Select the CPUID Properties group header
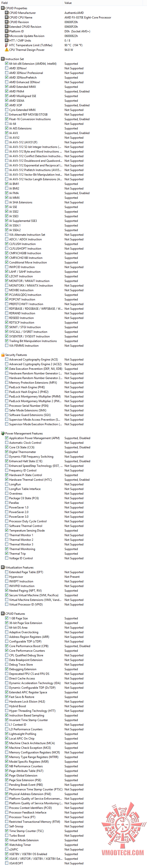The image size is (147, 868). coord(16,8)
